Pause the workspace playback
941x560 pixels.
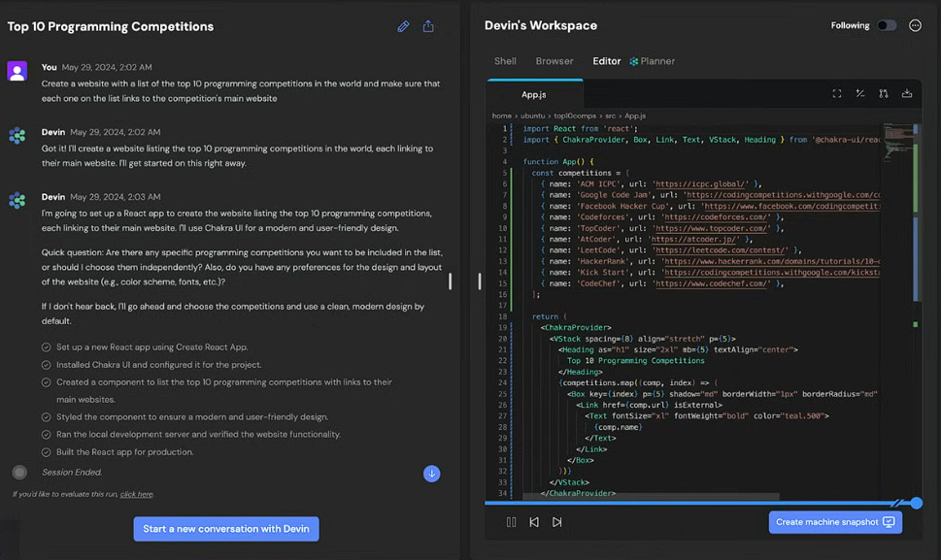[511, 522]
